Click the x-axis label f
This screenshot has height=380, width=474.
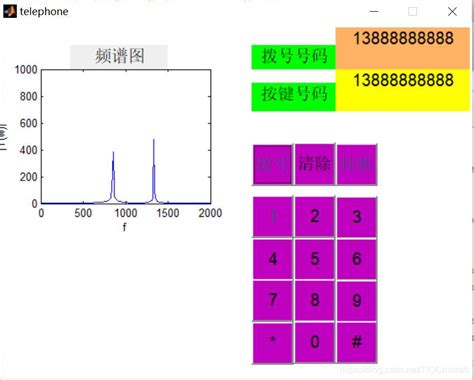[x=125, y=227]
